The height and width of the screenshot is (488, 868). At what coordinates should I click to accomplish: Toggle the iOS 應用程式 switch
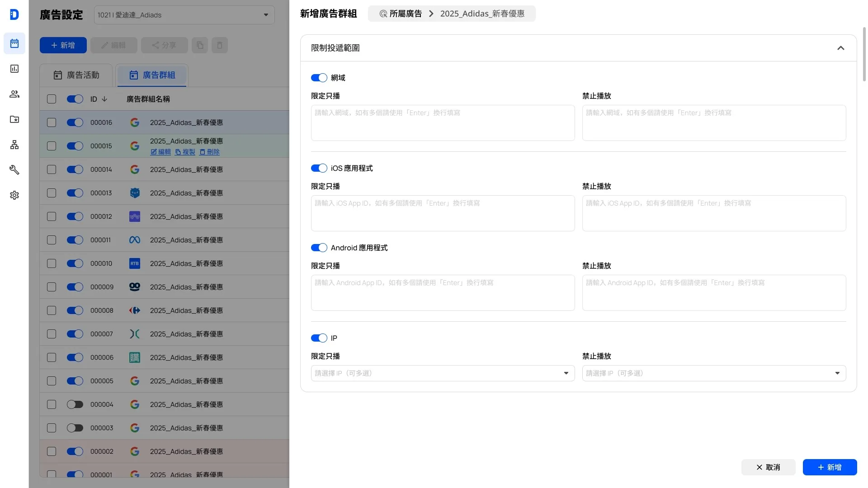click(319, 168)
